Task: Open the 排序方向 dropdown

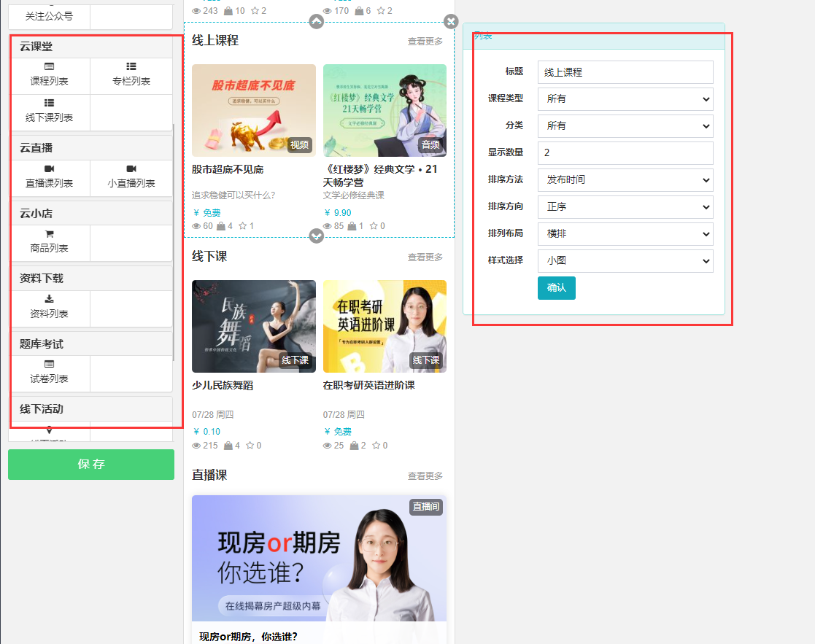Action: (625, 206)
